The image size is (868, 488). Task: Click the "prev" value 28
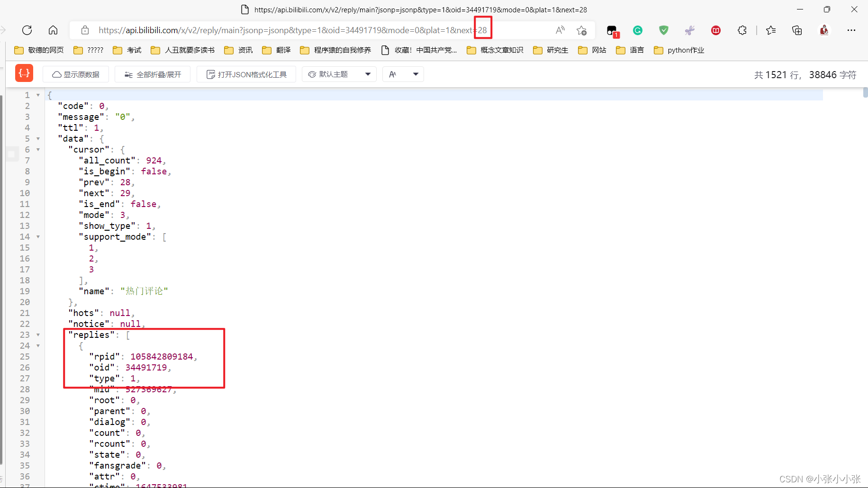coord(125,182)
